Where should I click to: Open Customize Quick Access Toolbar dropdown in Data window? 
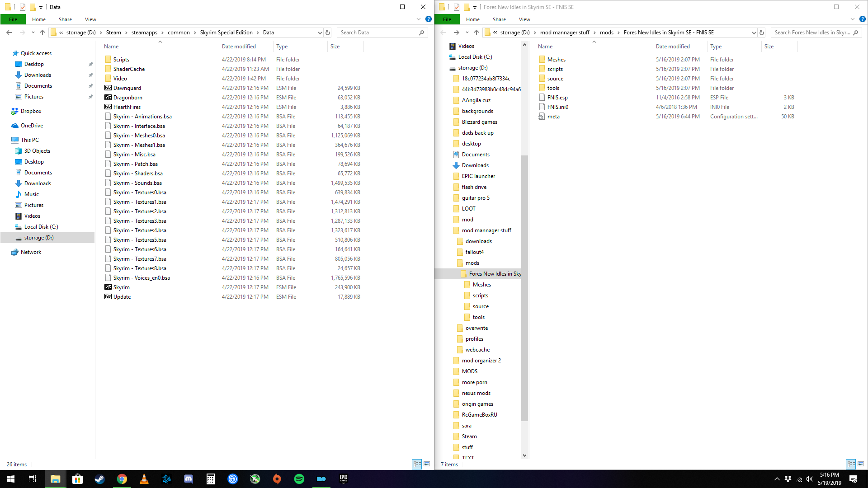(41, 7)
